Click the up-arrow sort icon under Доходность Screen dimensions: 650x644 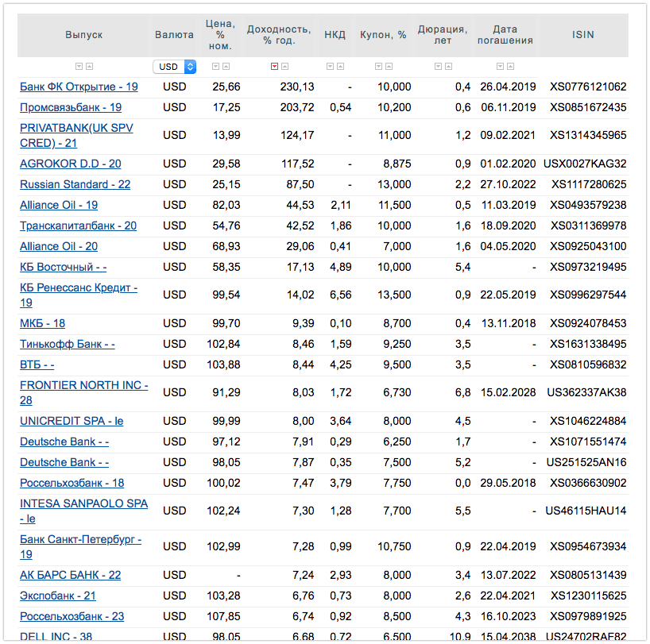tap(284, 66)
